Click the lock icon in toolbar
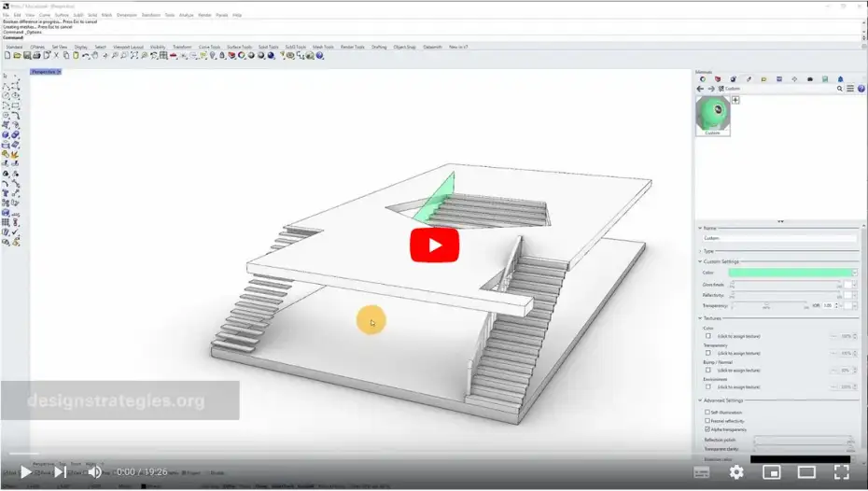 (x=222, y=55)
